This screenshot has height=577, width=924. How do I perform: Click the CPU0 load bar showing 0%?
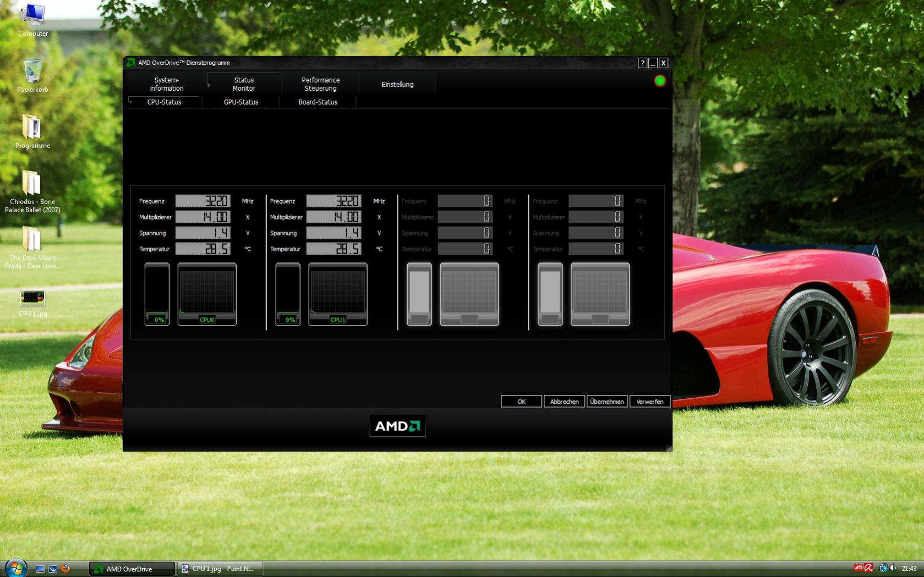[157, 294]
